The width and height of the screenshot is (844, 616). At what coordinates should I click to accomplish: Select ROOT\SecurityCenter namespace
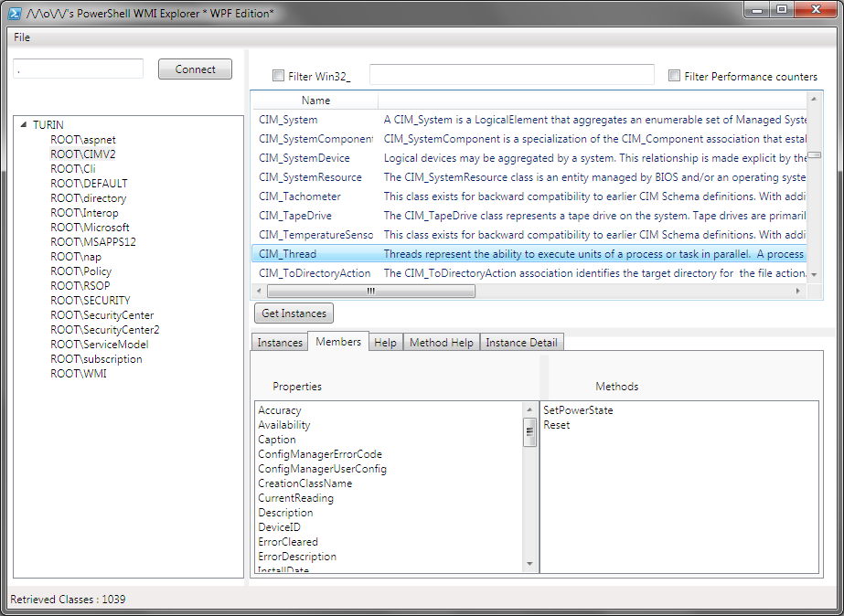[102, 315]
